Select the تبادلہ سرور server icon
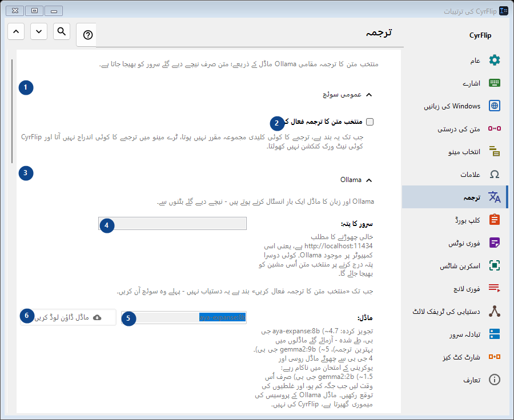 [495, 334]
